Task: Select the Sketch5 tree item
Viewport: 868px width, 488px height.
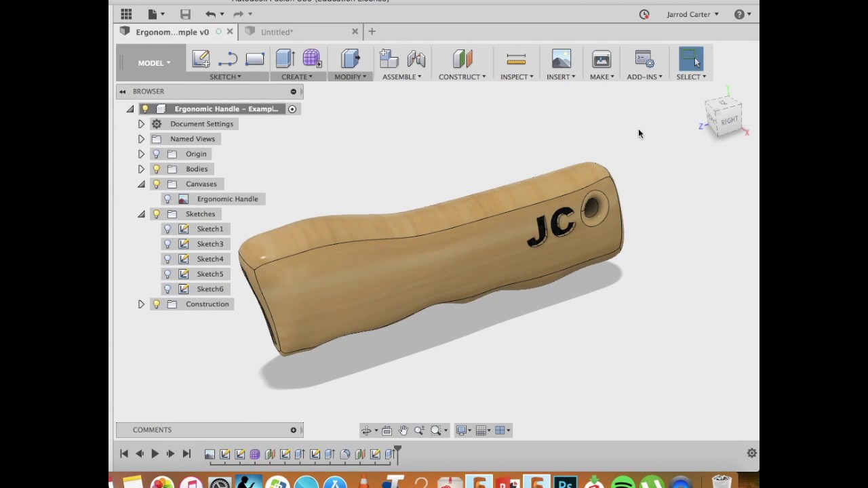Action: pos(210,274)
